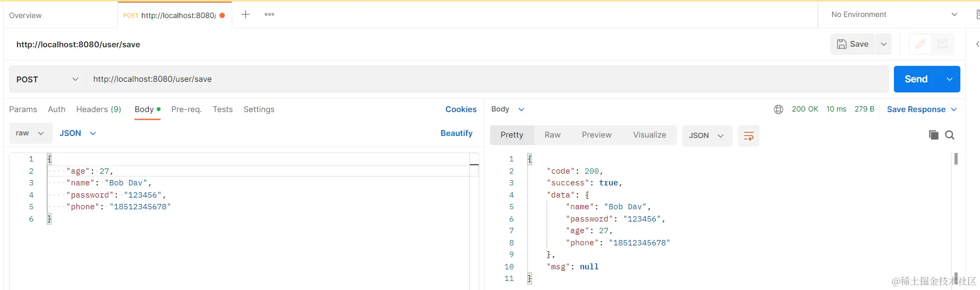The width and height of the screenshot is (980, 290).
Task: Open the response format JSON dropdown
Action: 707,136
